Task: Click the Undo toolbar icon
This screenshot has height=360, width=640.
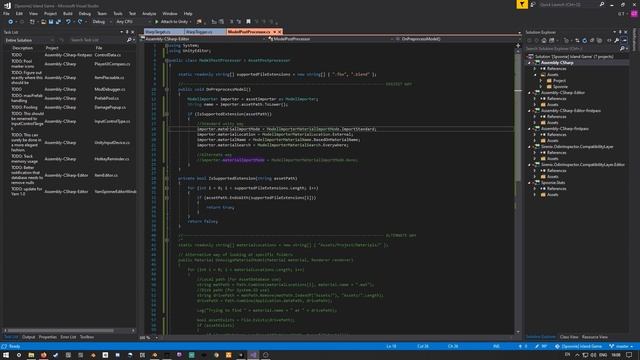Action: 68,22
